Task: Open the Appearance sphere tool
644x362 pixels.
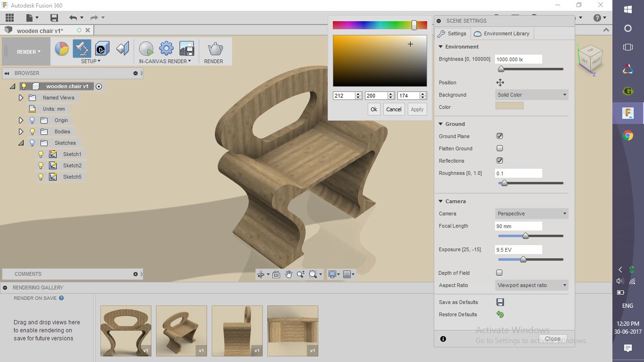Action: (62, 49)
